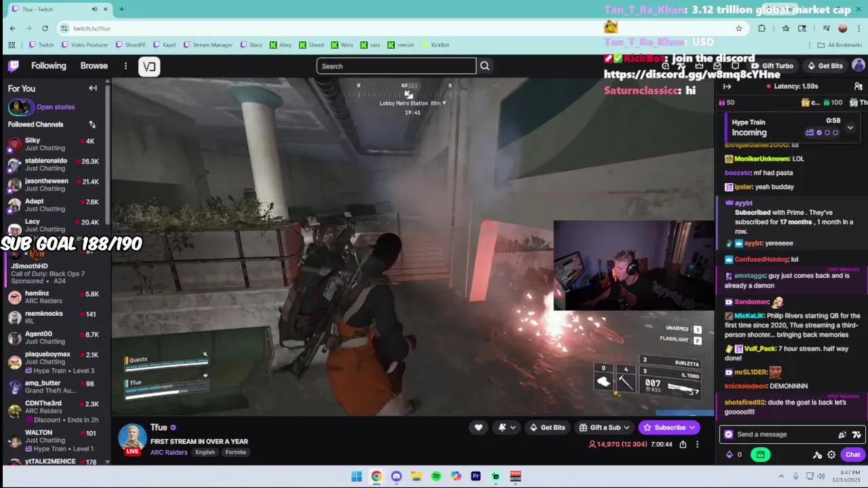868x488 pixels.
Task: Click the English tag
Action: coord(205,452)
